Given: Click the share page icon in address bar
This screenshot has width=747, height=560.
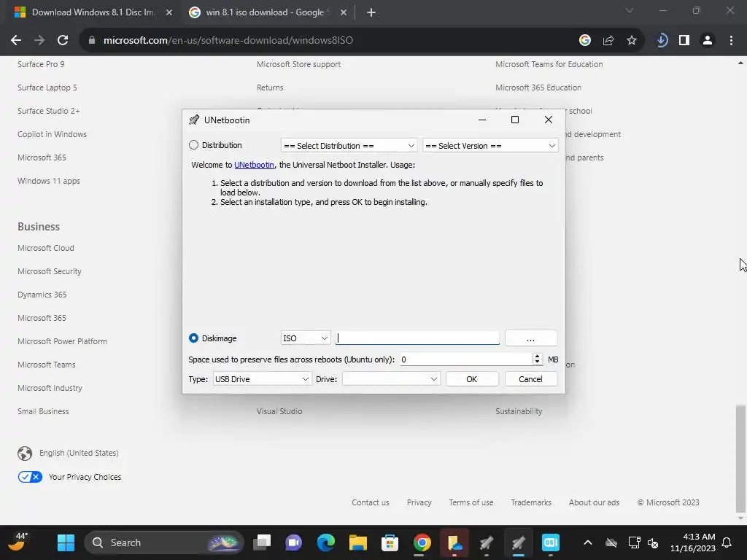Looking at the screenshot, I should pos(608,41).
